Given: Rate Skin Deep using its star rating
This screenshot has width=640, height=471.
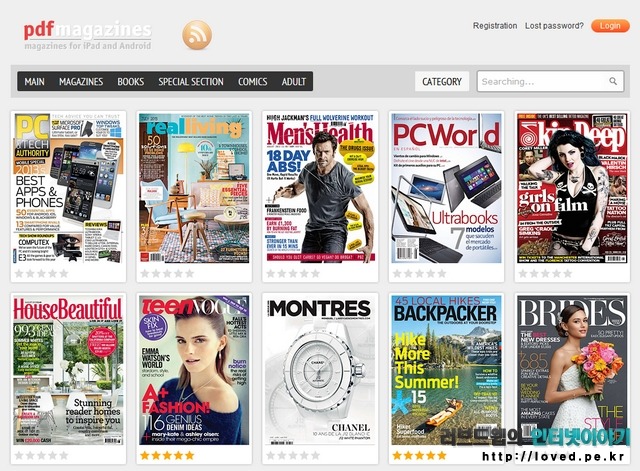Looking at the screenshot, I should [x=545, y=273].
